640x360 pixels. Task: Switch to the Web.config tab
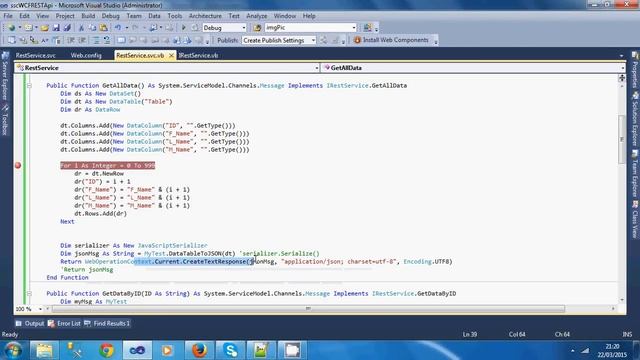(x=86, y=56)
